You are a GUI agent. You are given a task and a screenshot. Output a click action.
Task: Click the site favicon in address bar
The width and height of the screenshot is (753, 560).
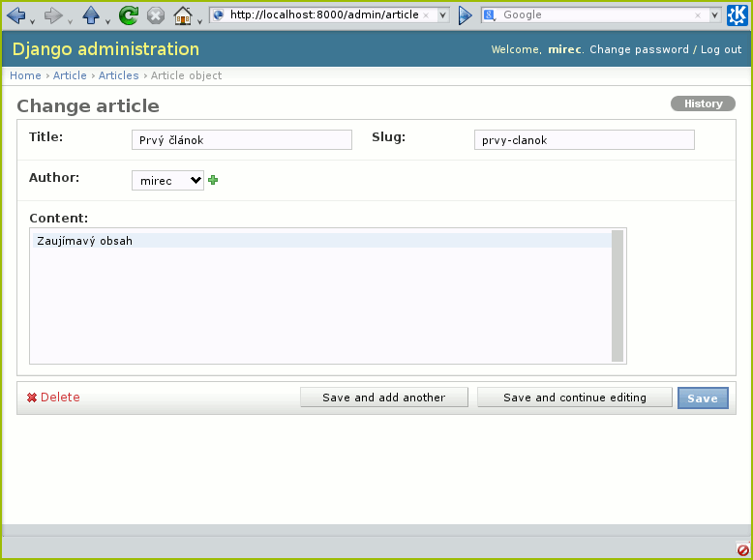(x=219, y=15)
